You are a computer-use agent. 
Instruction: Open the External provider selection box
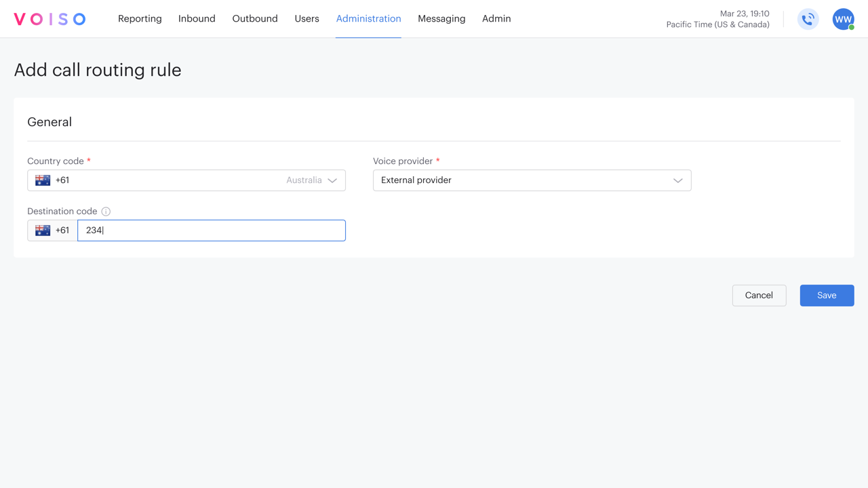click(x=522, y=180)
